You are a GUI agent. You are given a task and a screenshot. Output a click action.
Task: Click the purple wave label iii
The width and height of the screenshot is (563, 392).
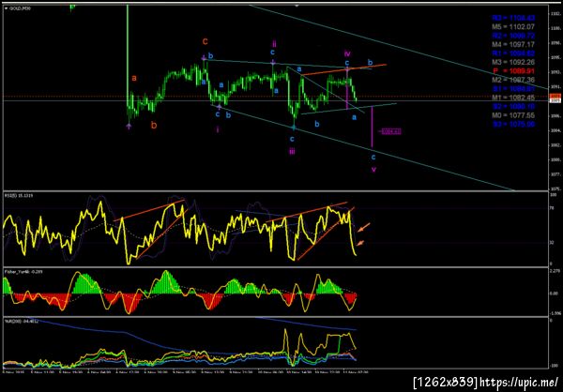point(292,152)
